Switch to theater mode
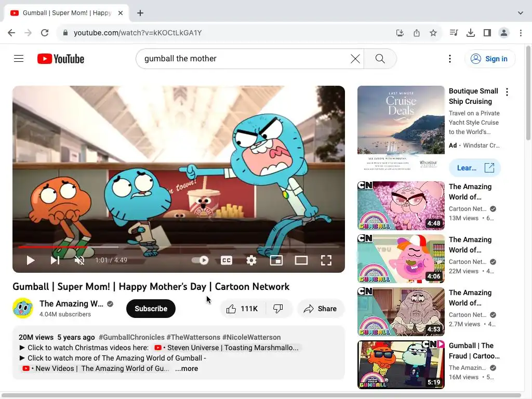Image resolution: width=532 pixels, height=399 pixels. (x=301, y=260)
